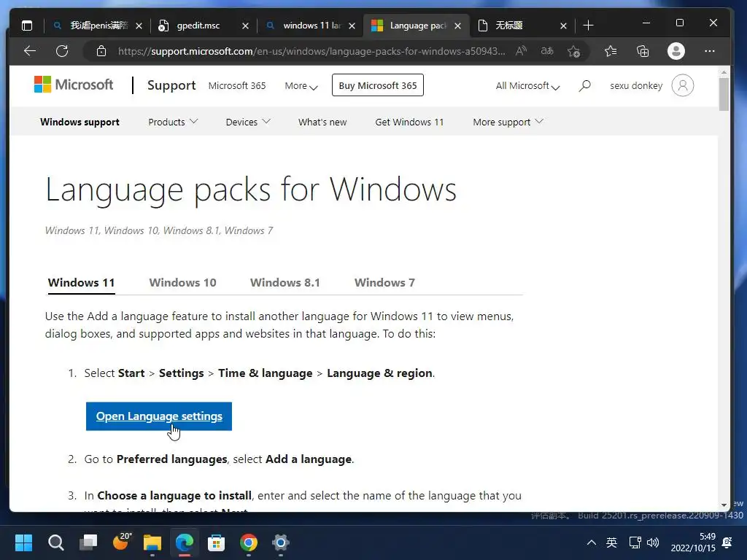Open volume control in system tray
The image size is (747, 560).
(x=653, y=542)
